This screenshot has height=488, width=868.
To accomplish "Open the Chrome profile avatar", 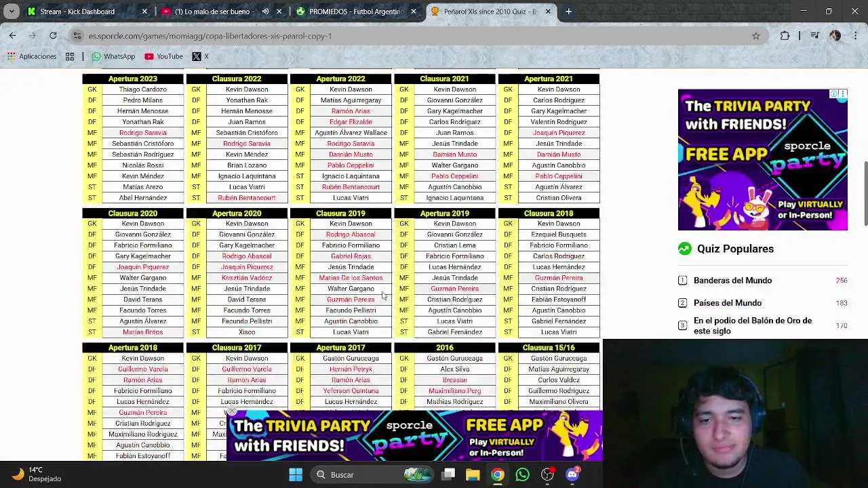I will (x=835, y=36).
